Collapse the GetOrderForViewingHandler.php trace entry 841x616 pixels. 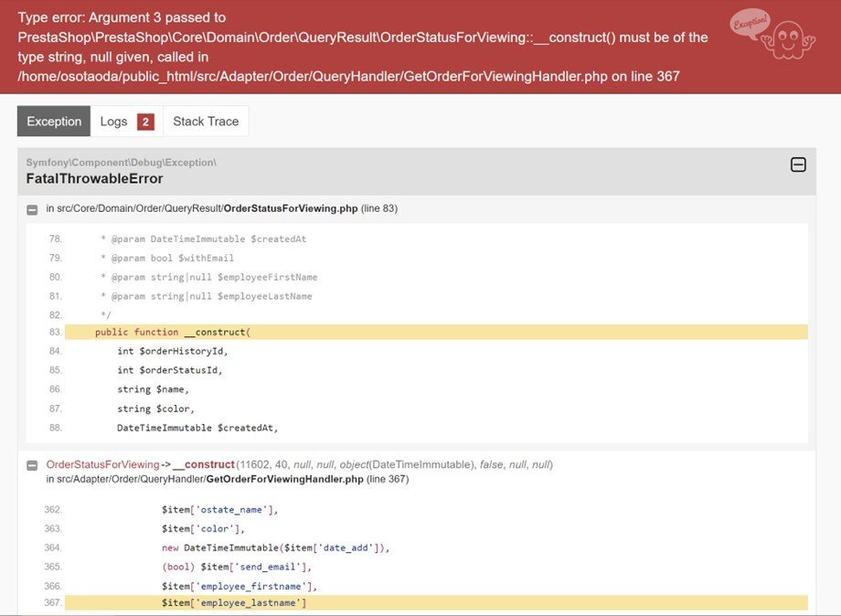pos(32,465)
